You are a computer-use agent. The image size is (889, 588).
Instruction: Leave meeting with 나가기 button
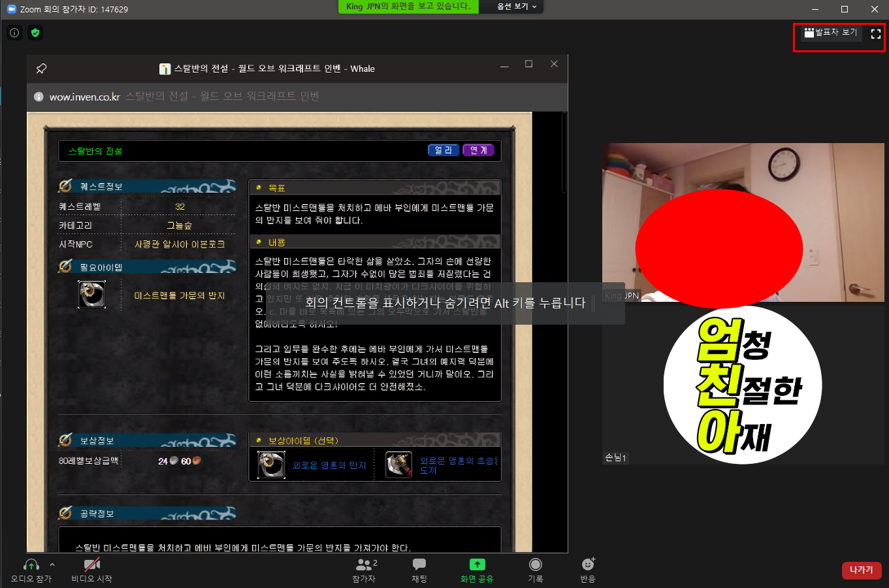coord(862,570)
